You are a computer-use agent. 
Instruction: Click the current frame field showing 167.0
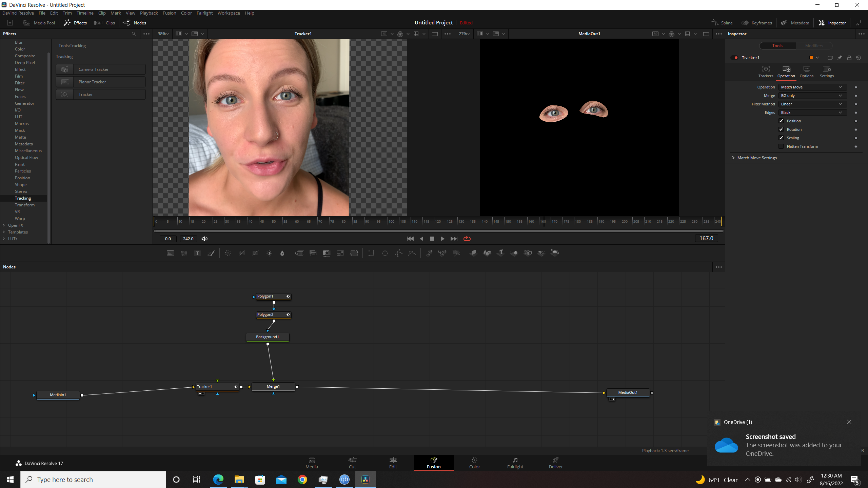point(706,239)
